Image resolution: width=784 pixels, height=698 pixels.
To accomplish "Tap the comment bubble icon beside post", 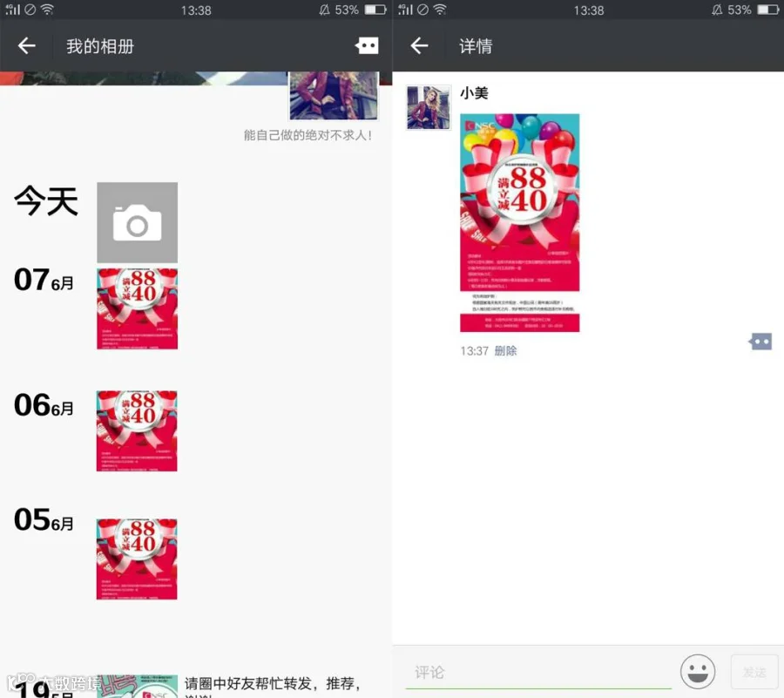I will coord(760,342).
